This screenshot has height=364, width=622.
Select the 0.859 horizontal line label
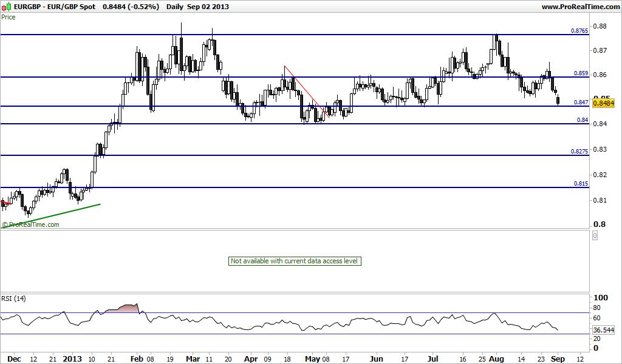click(581, 73)
